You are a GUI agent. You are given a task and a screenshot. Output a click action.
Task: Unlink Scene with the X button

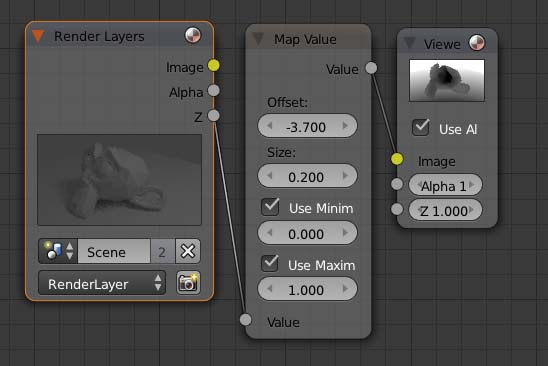188,251
